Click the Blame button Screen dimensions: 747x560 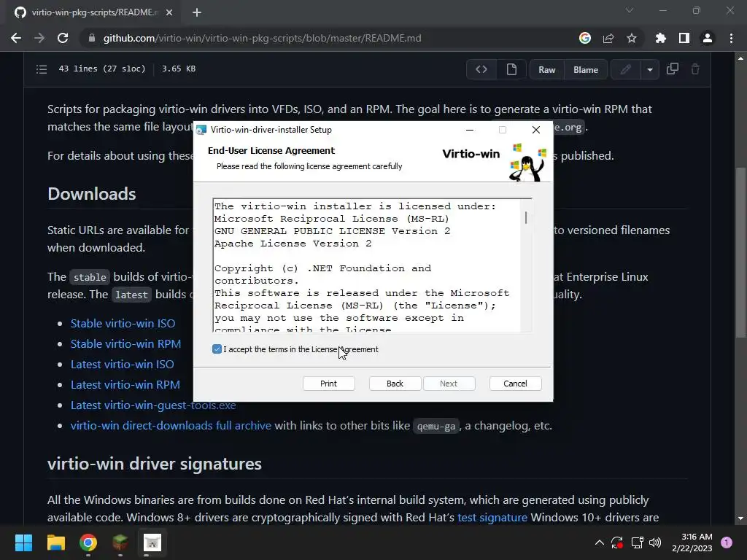pos(586,69)
